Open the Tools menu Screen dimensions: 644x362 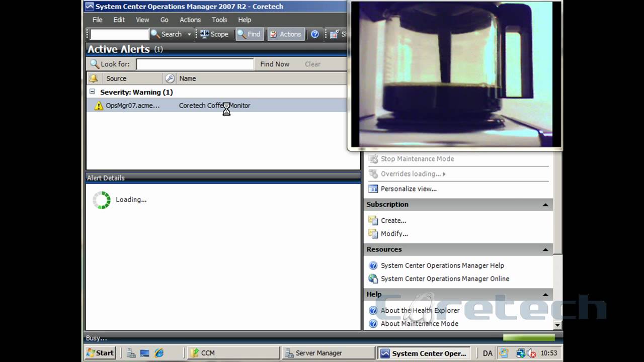point(219,20)
